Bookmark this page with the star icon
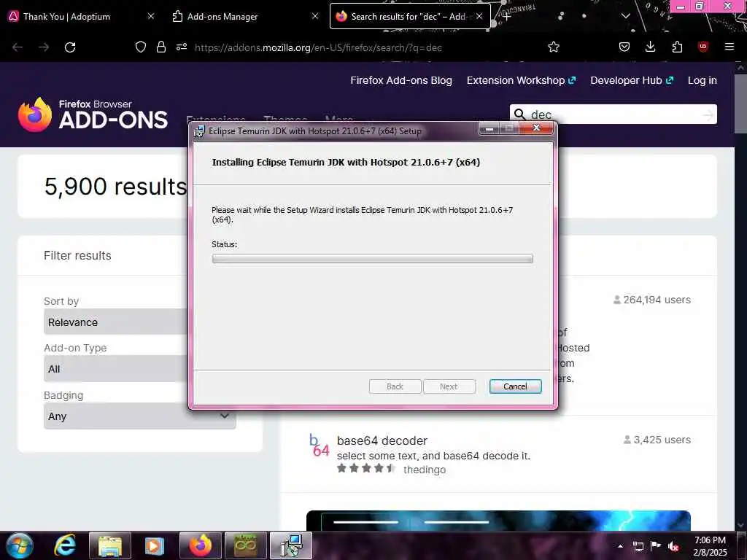This screenshot has height=560, width=747. (554, 47)
